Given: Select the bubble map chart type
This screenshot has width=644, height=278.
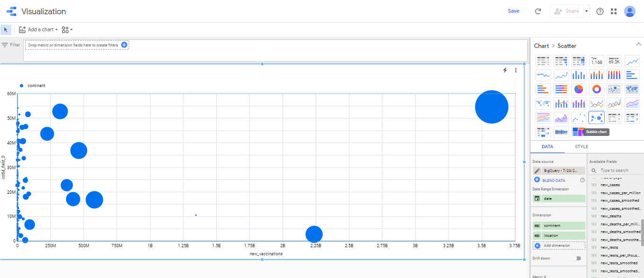Looking at the screenshot, I should pos(614,89).
